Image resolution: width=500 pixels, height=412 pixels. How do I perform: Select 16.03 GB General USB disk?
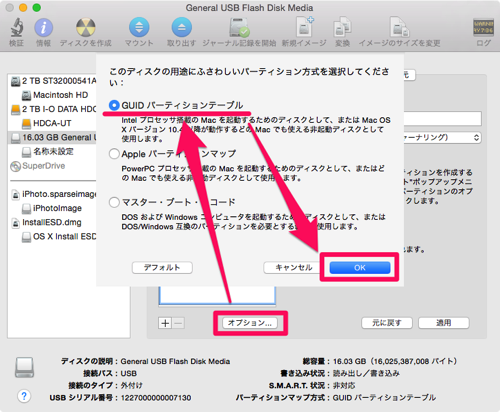pos(52,137)
